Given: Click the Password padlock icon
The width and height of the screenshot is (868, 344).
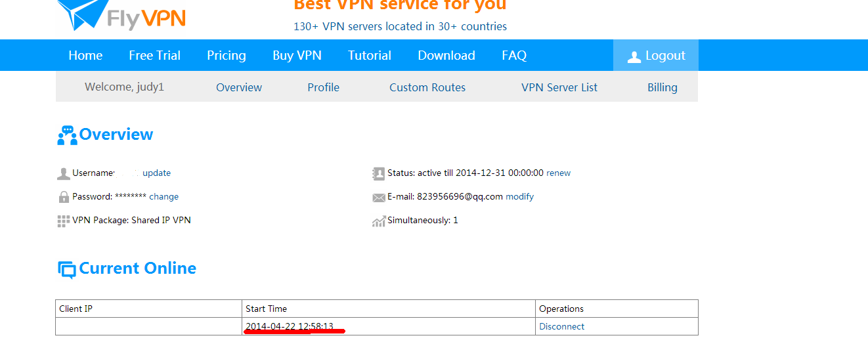Looking at the screenshot, I should point(64,197).
